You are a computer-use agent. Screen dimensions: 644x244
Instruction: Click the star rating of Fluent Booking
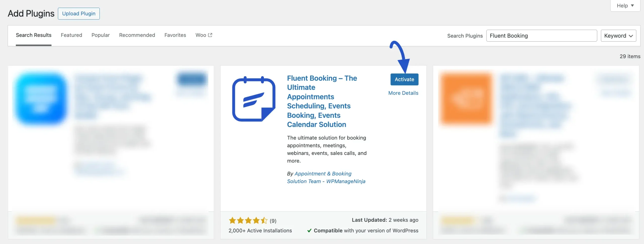248,221
